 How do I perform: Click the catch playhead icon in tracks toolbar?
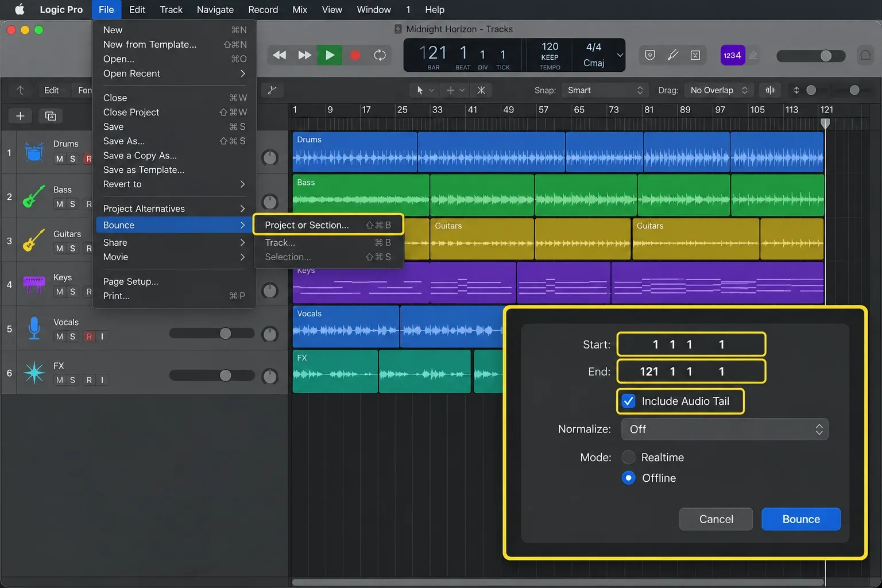[272, 90]
